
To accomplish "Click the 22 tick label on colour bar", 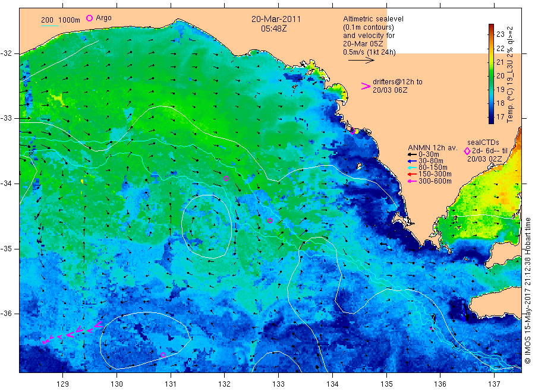I will click(x=500, y=48).
